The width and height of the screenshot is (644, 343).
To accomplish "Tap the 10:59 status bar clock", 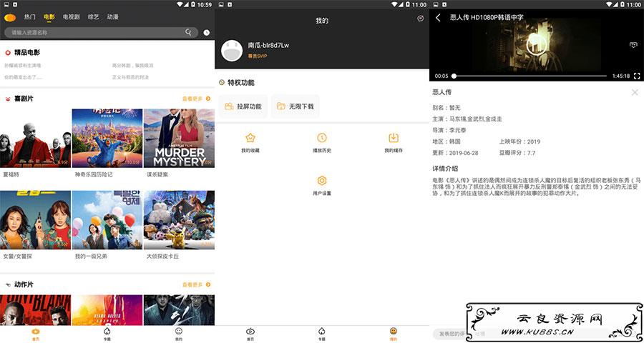I will click(x=204, y=4).
